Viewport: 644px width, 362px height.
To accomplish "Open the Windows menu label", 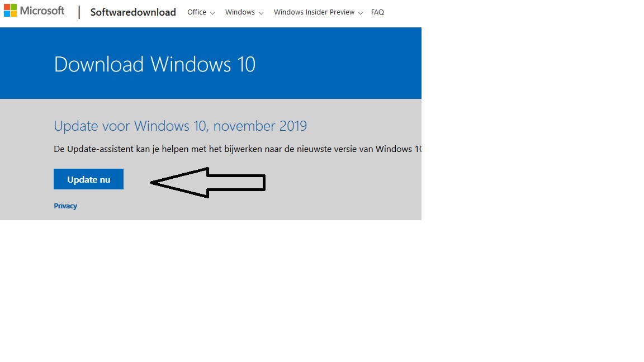I will (240, 12).
